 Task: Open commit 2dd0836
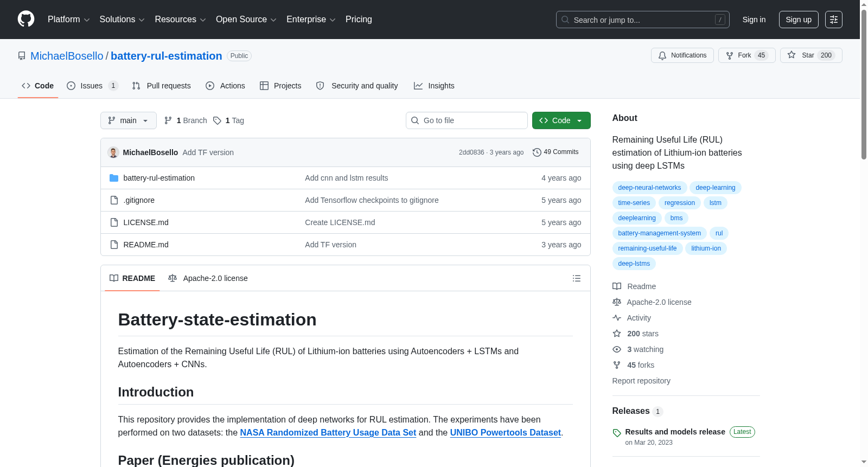click(x=471, y=152)
